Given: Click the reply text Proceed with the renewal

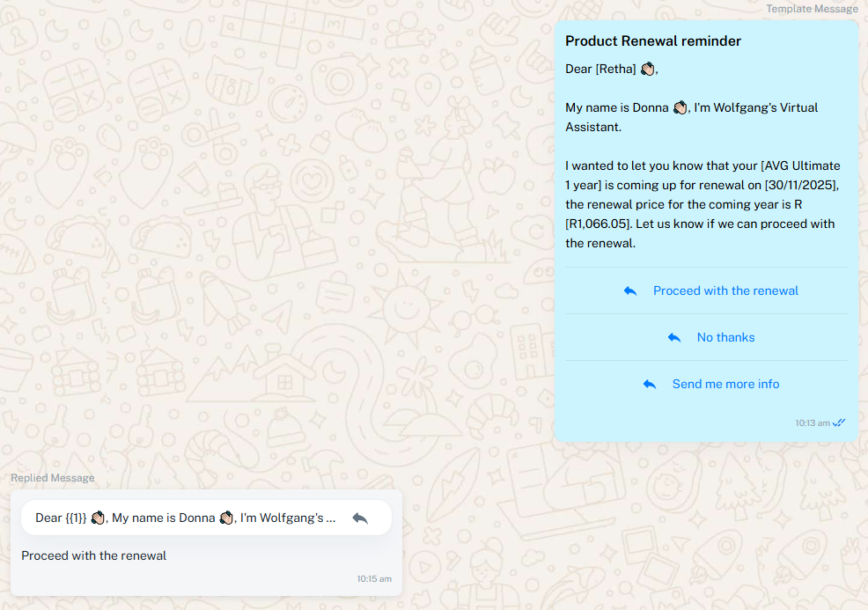Looking at the screenshot, I should (x=93, y=555).
